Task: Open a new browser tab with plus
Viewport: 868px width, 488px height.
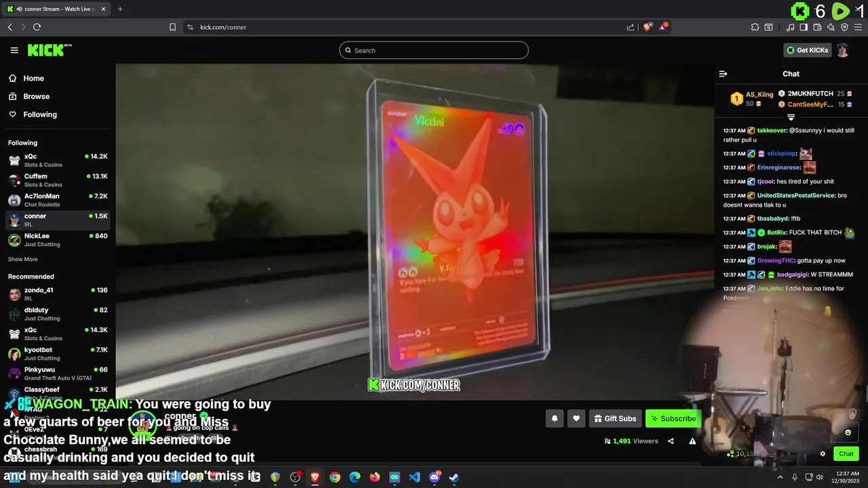Action: pyautogui.click(x=120, y=9)
